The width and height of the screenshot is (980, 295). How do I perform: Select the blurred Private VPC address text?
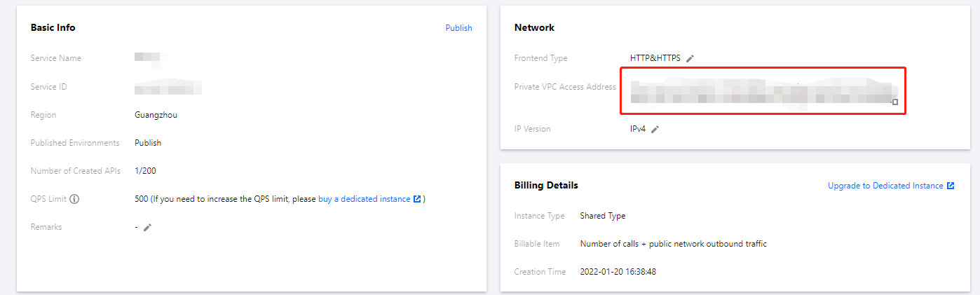tap(757, 91)
